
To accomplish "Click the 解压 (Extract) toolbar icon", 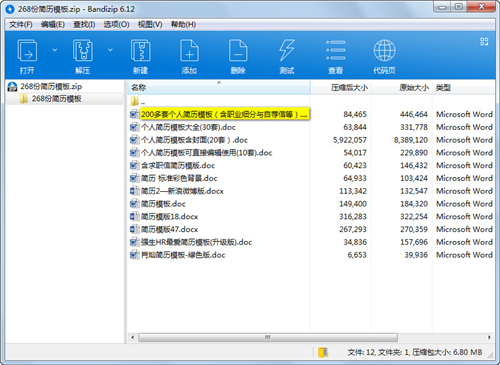I will tap(83, 50).
